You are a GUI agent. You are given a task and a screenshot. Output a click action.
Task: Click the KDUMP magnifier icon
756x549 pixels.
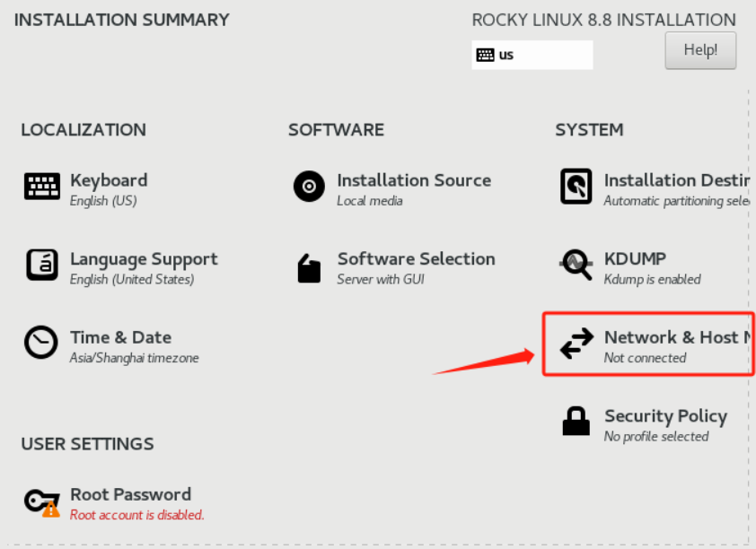pyautogui.click(x=576, y=266)
